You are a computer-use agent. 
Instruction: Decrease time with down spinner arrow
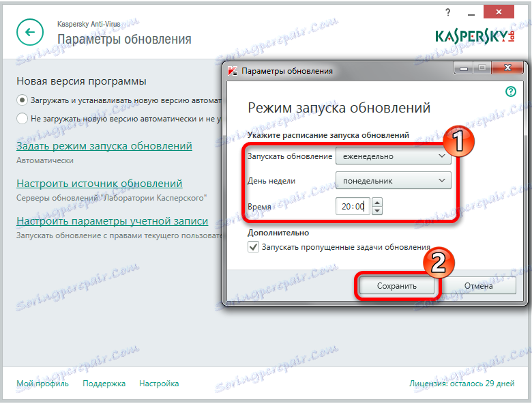pyautogui.click(x=377, y=211)
